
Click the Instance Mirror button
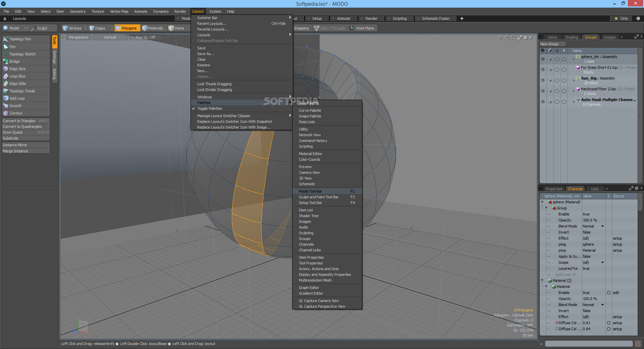26,145
